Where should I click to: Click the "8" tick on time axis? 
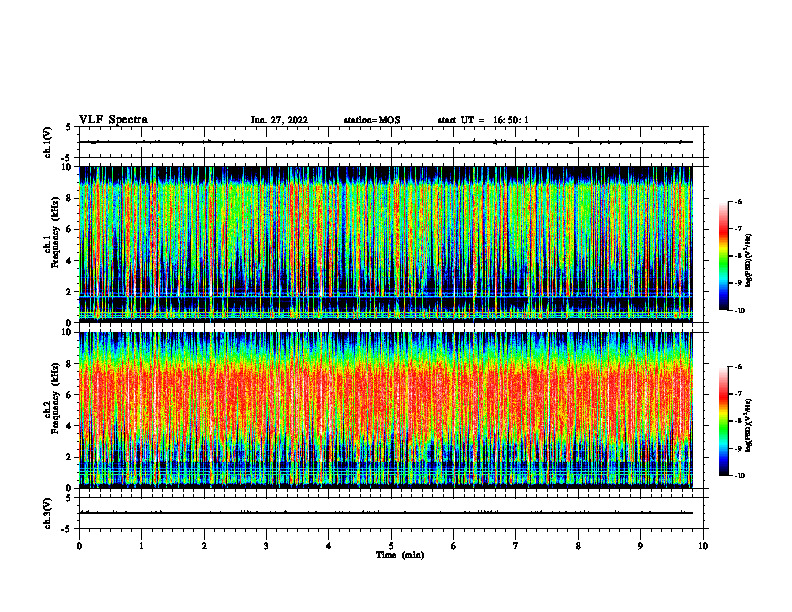[578, 546]
